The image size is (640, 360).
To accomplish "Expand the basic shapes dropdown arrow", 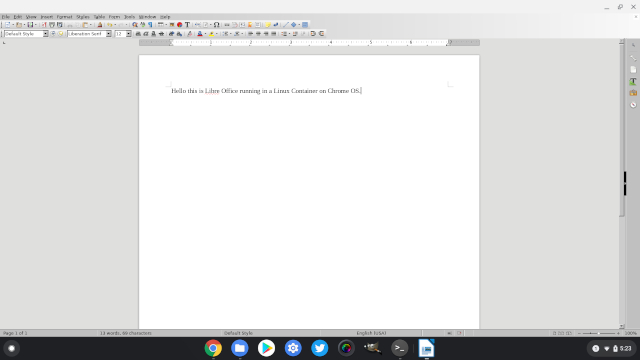I will coord(299,24).
